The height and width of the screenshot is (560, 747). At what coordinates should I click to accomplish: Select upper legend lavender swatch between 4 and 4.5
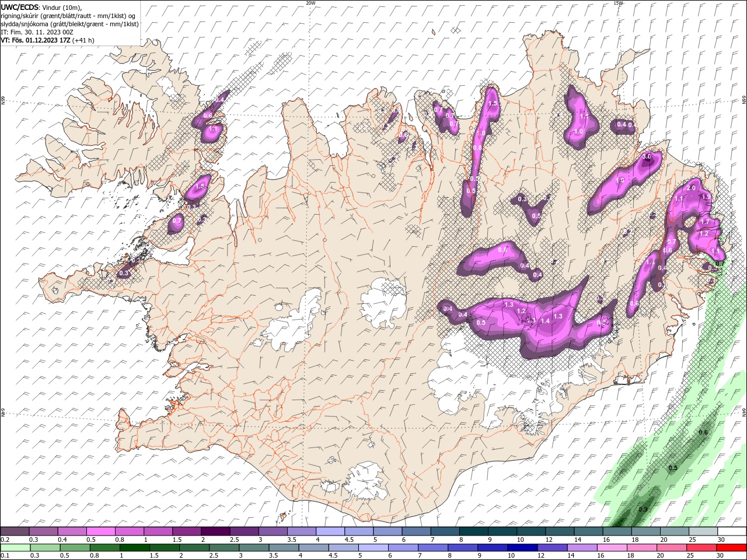click(x=330, y=531)
